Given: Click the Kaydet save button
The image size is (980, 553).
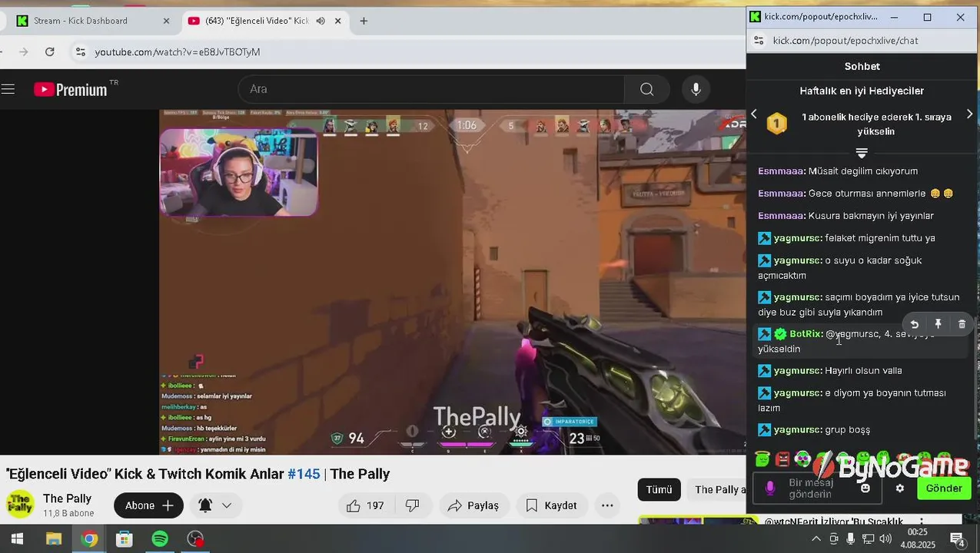Looking at the screenshot, I should [x=551, y=505].
